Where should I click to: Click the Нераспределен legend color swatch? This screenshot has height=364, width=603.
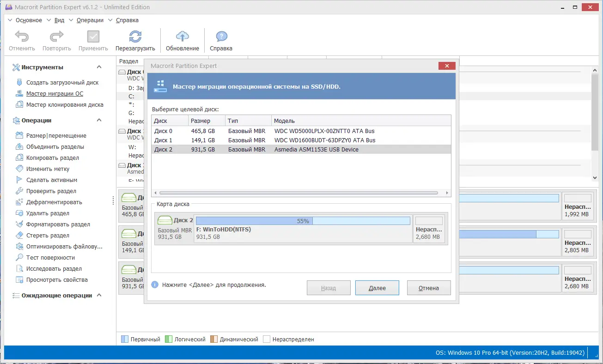[x=267, y=339]
